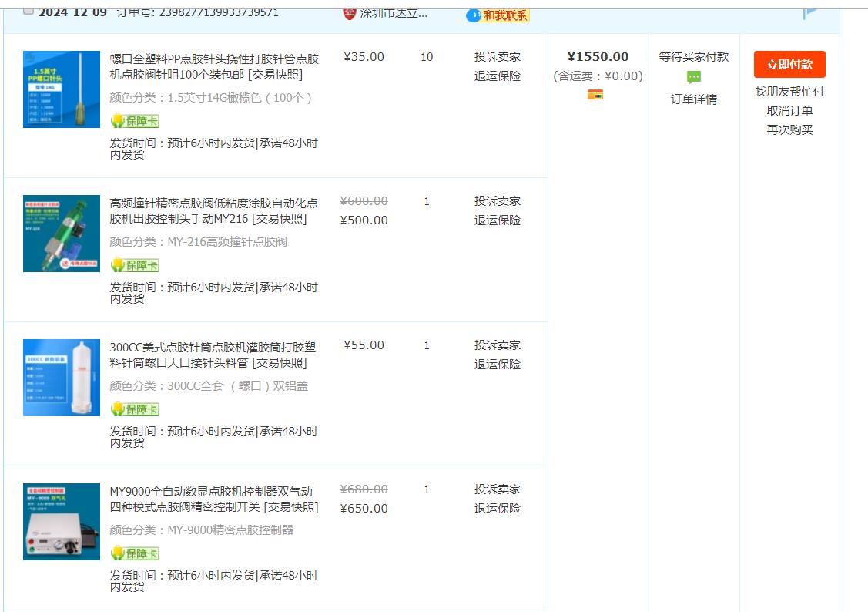Choose 找朋友帮忙付 to have a friend pay
The width and height of the screenshot is (868, 612).
click(x=789, y=92)
